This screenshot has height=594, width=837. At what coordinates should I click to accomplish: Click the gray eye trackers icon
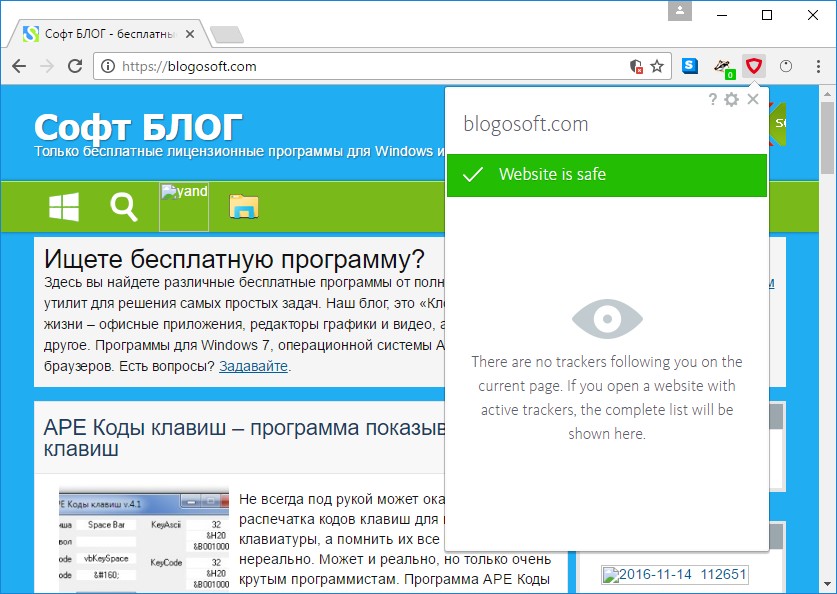(x=607, y=319)
